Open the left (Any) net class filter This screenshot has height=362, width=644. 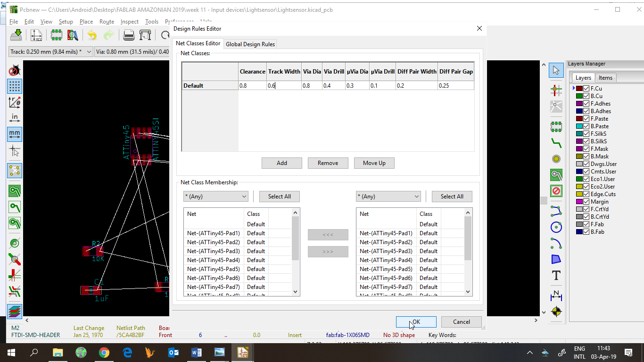pyautogui.click(x=216, y=197)
